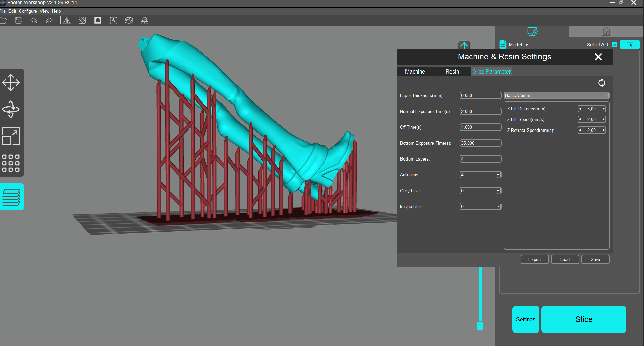Open the layout arrange grid tool
Screen dimensions: 644x346
[x=11, y=163]
